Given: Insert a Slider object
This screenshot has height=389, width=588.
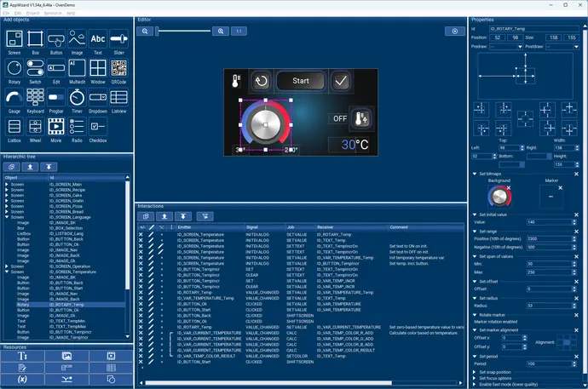Looking at the screenshot, I should point(118,39).
